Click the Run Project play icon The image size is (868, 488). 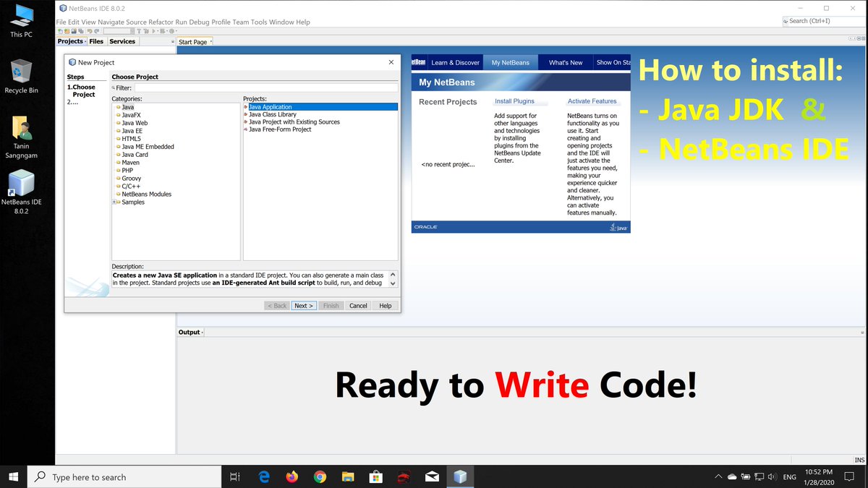(x=153, y=31)
